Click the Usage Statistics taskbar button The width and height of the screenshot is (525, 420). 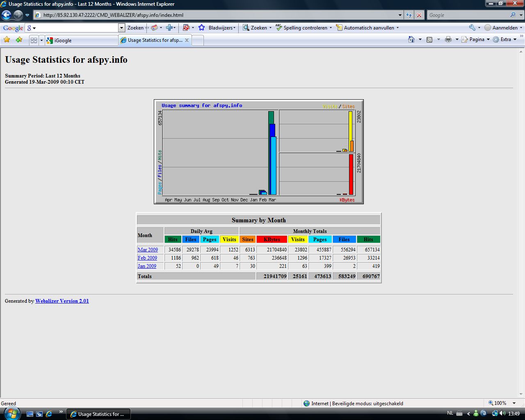point(98,414)
